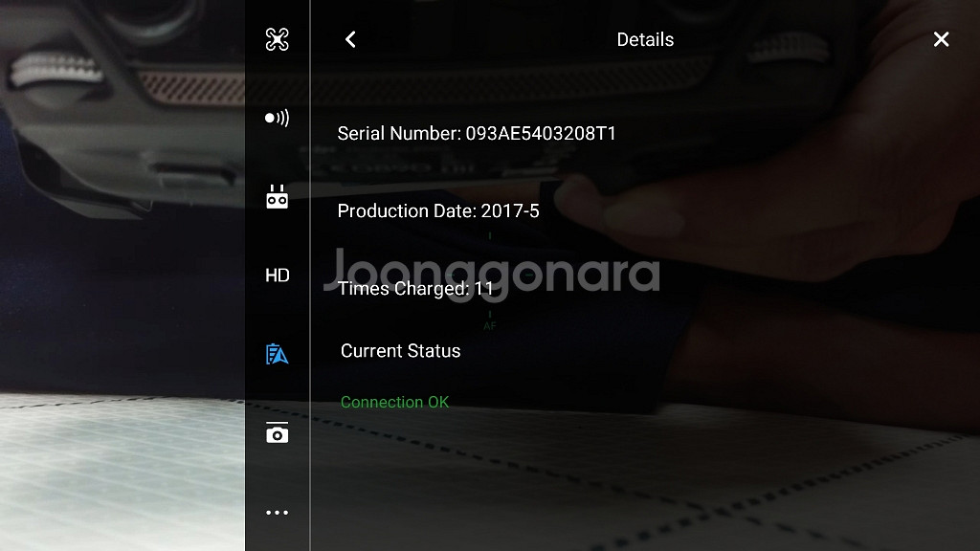Select the Times Charged: 11 entry
Image resolution: width=980 pixels, height=551 pixels.
click(416, 288)
